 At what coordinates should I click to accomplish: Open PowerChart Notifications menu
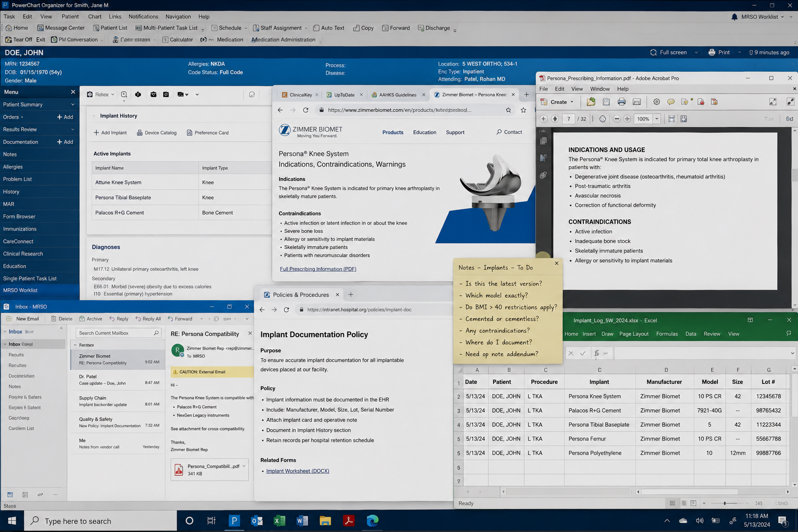[x=143, y=17]
